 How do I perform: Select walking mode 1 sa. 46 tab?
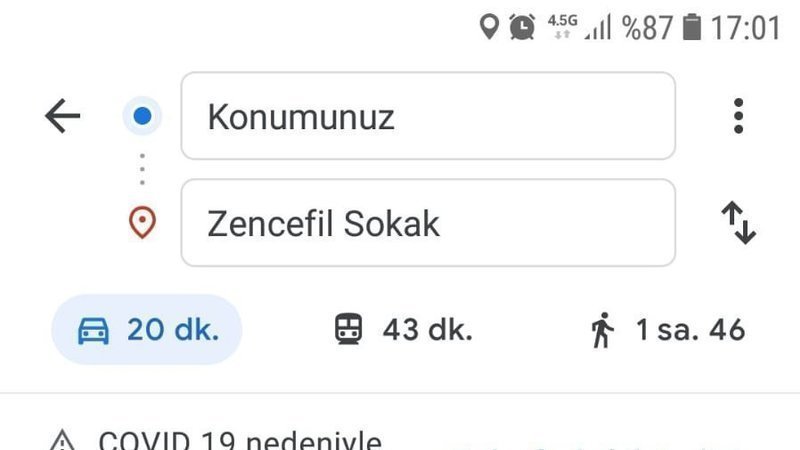[x=668, y=330]
